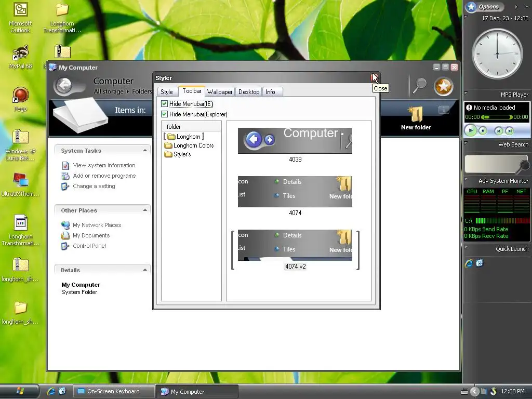Open the UltraUXTheme desktop icon
The height and width of the screenshot is (399, 532).
click(x=20, y=184)
